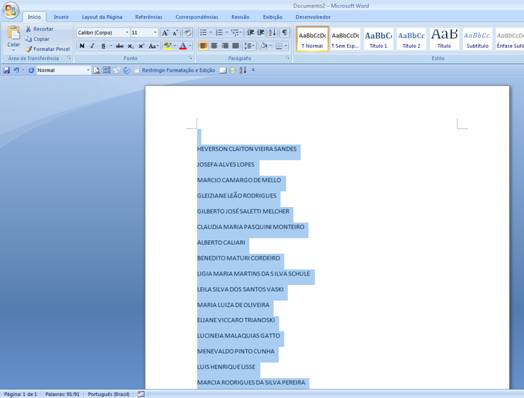
Task: Open Fonte group dialog launcher
Action: pyautogui.click(x=191, y=58)
